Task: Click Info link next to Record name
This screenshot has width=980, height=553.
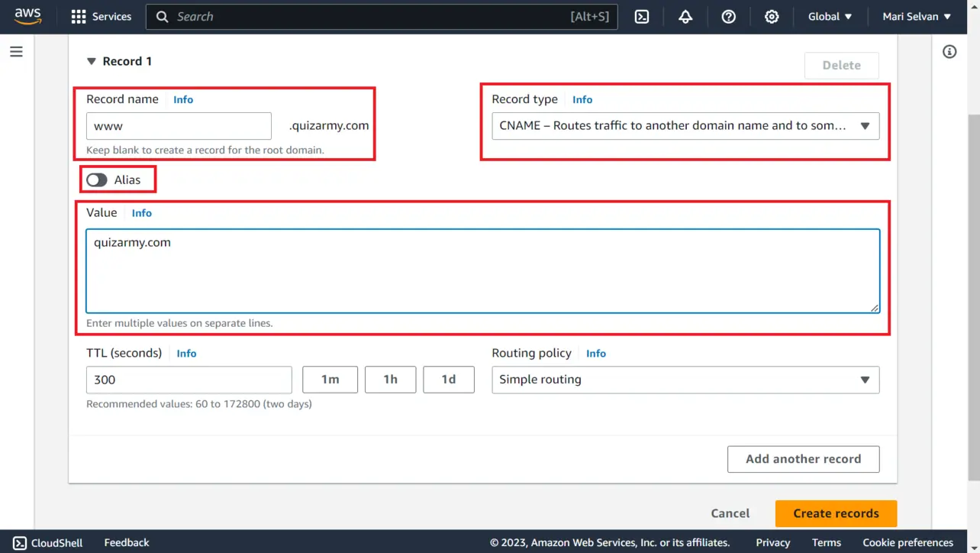Action: pos(183,99)
